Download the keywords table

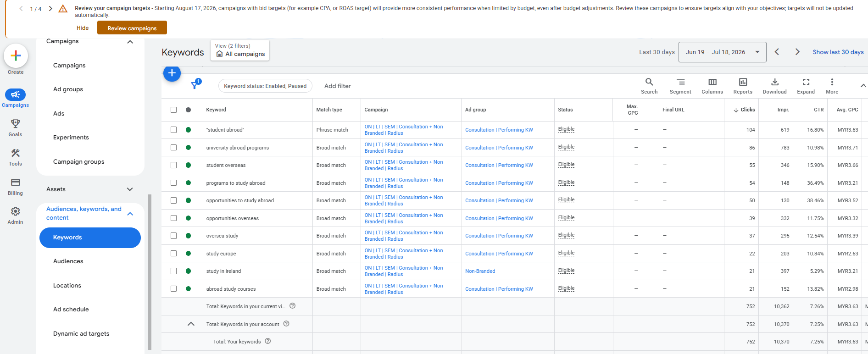(x=774, y=86)
